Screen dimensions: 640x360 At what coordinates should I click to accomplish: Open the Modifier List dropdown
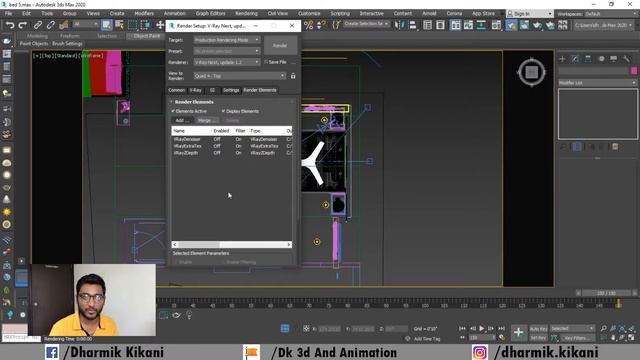(x=598, y=83)
